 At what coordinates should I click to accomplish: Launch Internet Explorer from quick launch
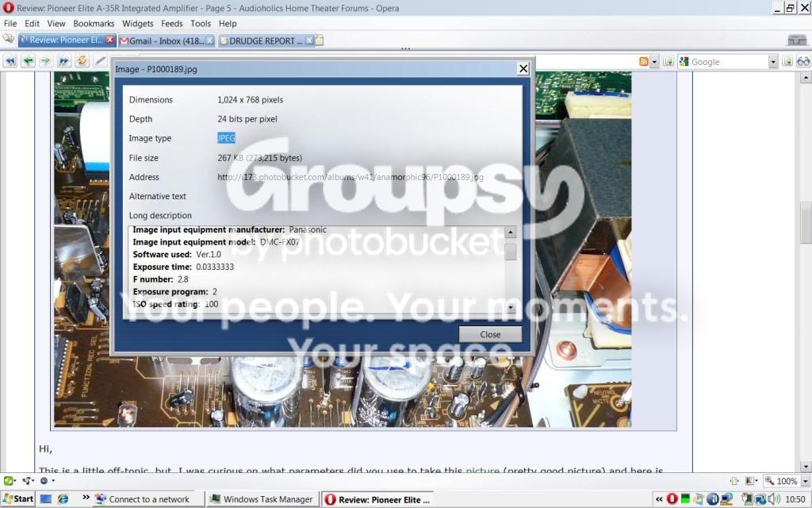[x=63, y=499]
